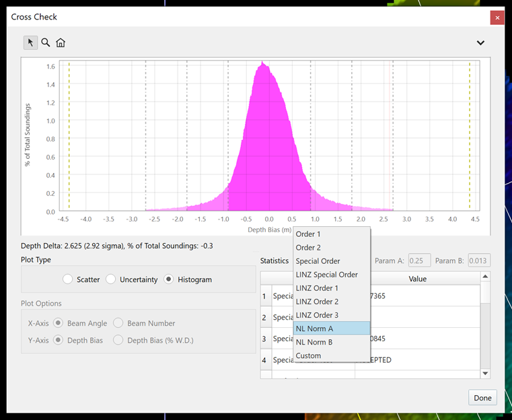Select the Uncertainty plot type

(111, 279)
